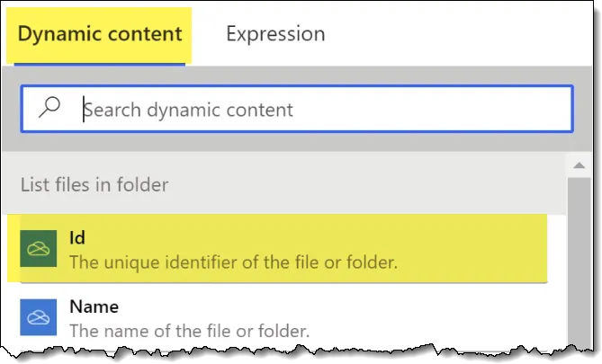Click the magnifier search icon
The width and height of the screenshot is (602, 364).
(50, 109)
